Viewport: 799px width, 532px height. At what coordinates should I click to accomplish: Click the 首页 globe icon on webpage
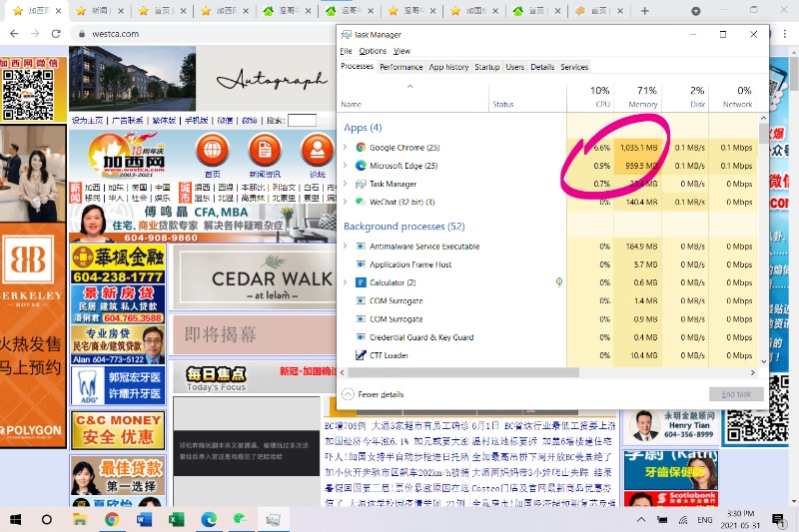213,151
